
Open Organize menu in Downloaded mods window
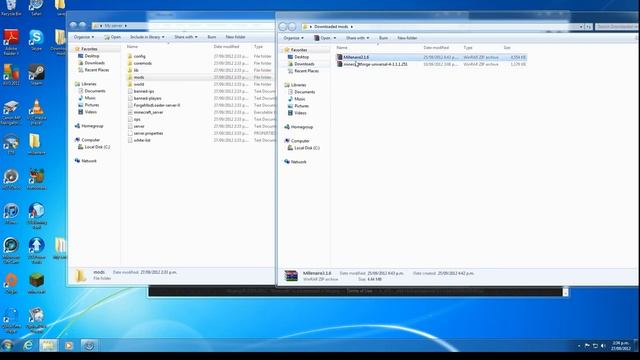point(293,38)
